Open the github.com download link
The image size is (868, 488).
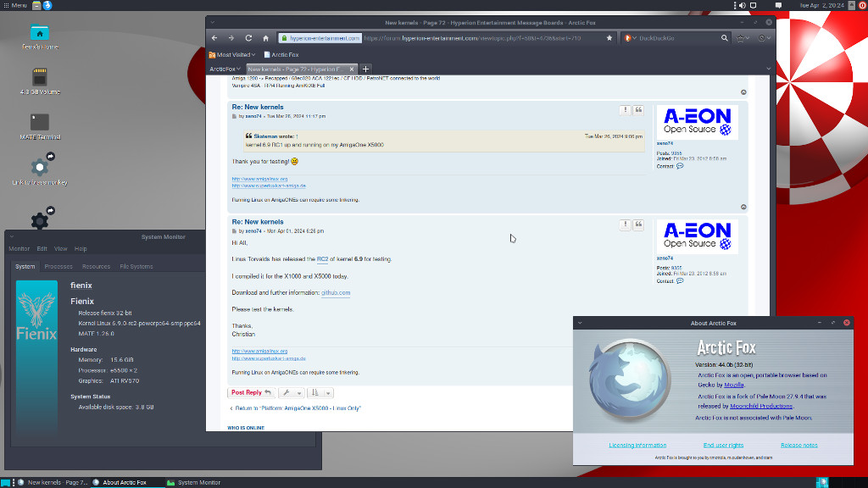point(336,292)
